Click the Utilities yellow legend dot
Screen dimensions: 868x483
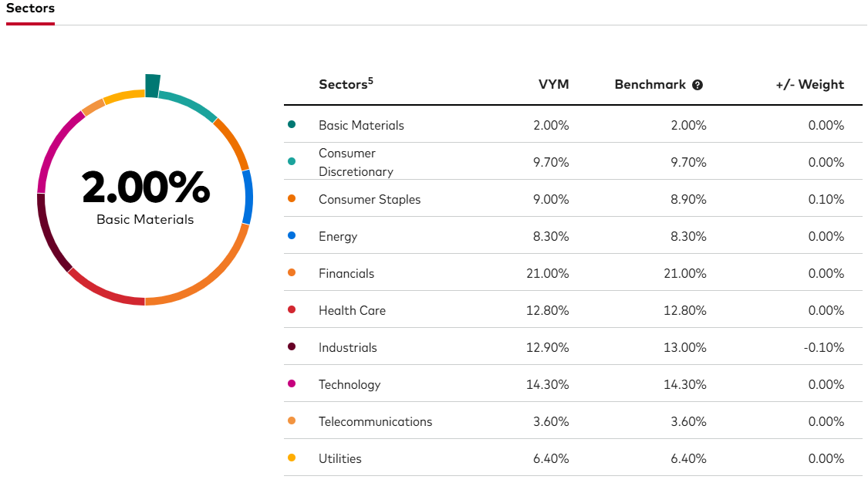(292, 458)
